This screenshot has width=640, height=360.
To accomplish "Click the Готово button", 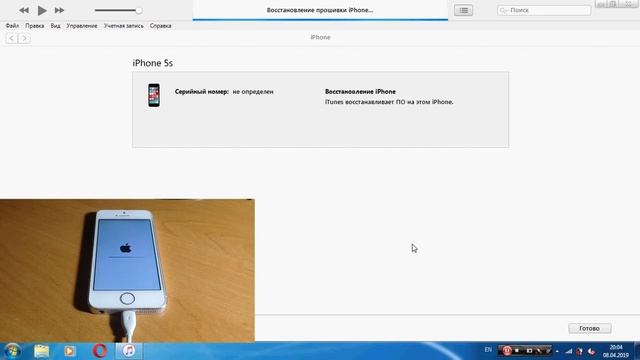I will (590, 328).
